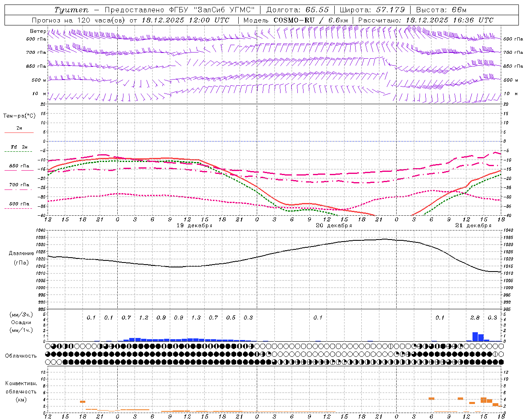Viewport: 525px width, 420px height.
Task: Click the "Давление" pressure panel label
Action: pos(21,253)
